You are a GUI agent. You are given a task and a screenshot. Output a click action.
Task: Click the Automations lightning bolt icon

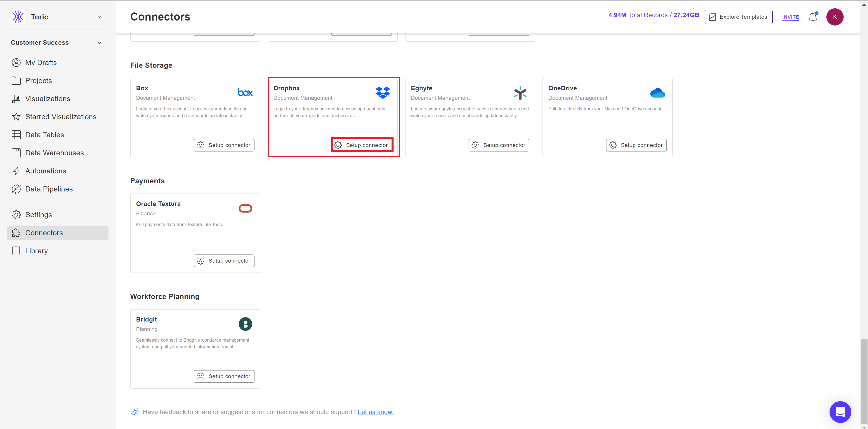click(16, 171)
